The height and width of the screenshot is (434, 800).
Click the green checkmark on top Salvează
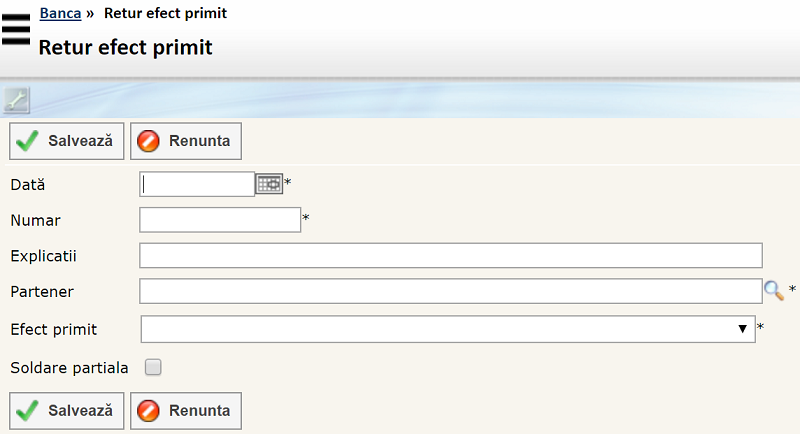[28, 141]
